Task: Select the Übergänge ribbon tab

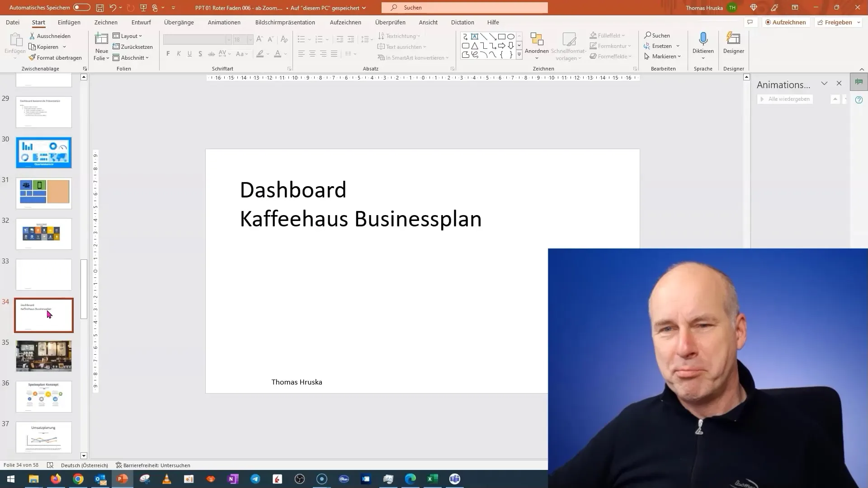Action: (x=178, y=22)
